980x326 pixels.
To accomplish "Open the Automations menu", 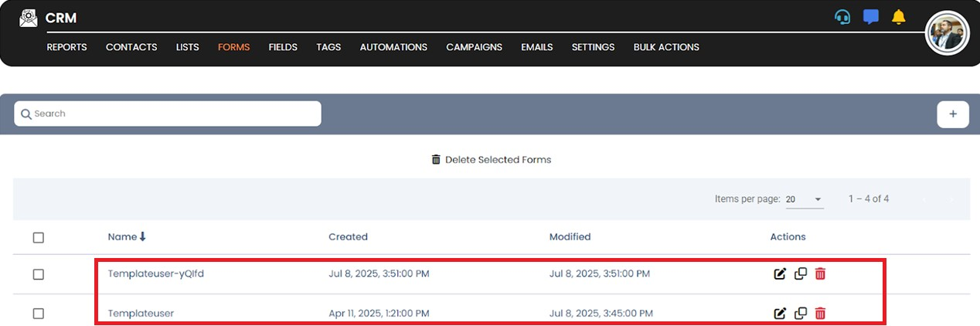I will click(393, 47).
